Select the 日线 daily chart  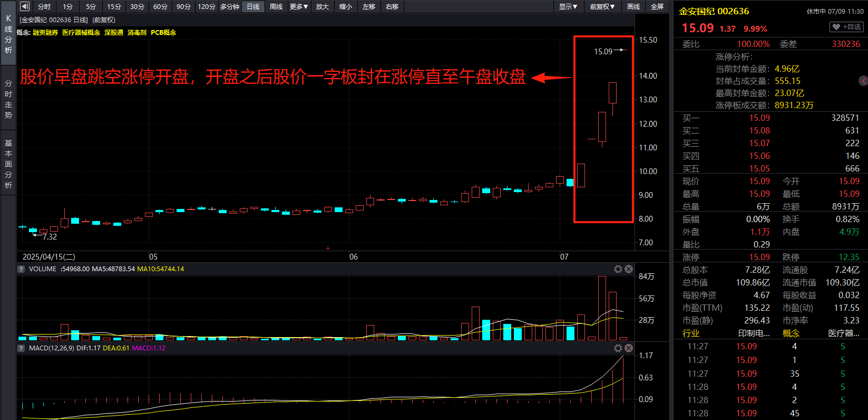253,6
